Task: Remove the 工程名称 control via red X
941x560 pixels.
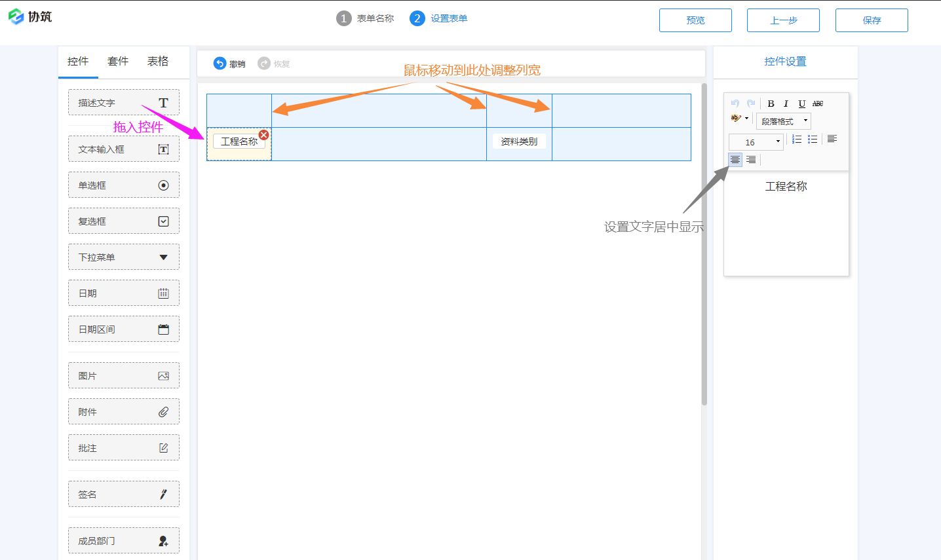Action: [263, 135]
